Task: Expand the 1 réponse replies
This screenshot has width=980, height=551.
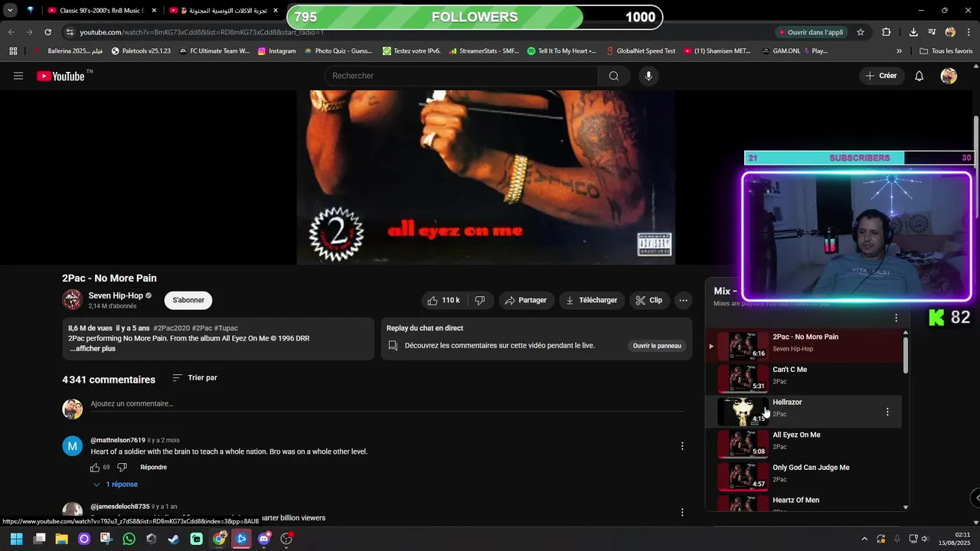Action: [116, 484]
